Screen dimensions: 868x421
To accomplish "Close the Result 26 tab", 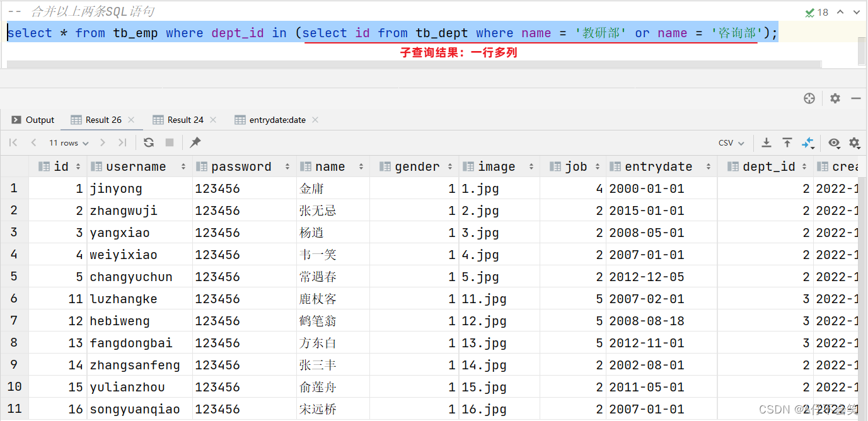I will click(130, 119).
